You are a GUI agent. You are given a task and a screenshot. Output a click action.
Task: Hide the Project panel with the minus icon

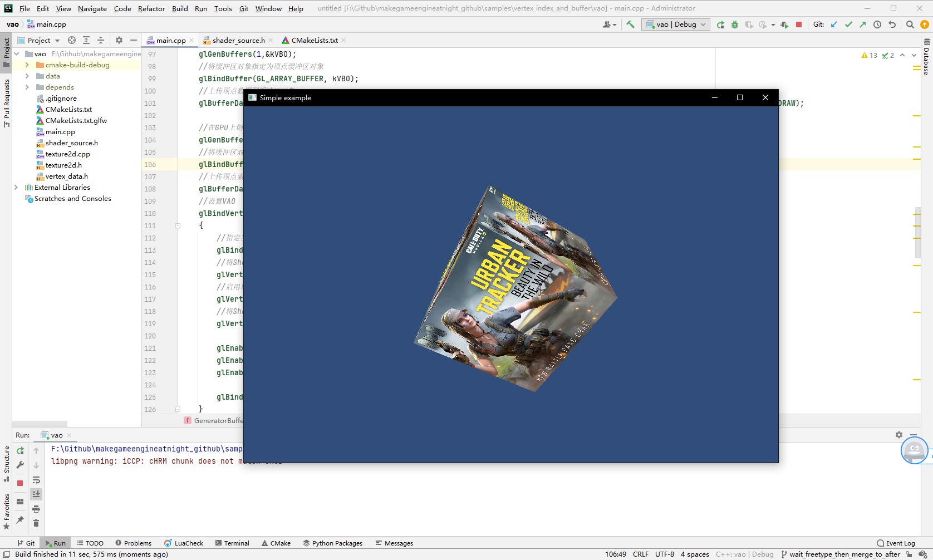point(134,40)
